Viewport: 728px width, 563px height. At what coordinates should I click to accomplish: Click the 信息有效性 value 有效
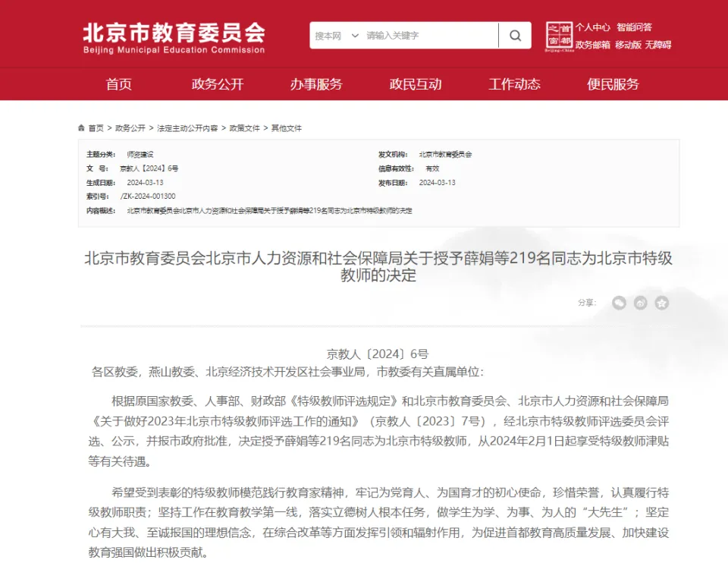click(432, 168)
